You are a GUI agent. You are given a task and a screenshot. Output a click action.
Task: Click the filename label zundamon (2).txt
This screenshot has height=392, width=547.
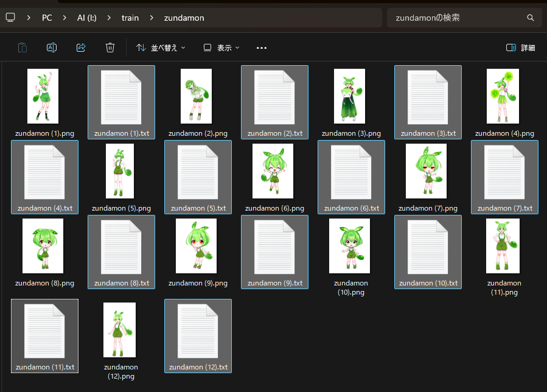pos(275,133)
